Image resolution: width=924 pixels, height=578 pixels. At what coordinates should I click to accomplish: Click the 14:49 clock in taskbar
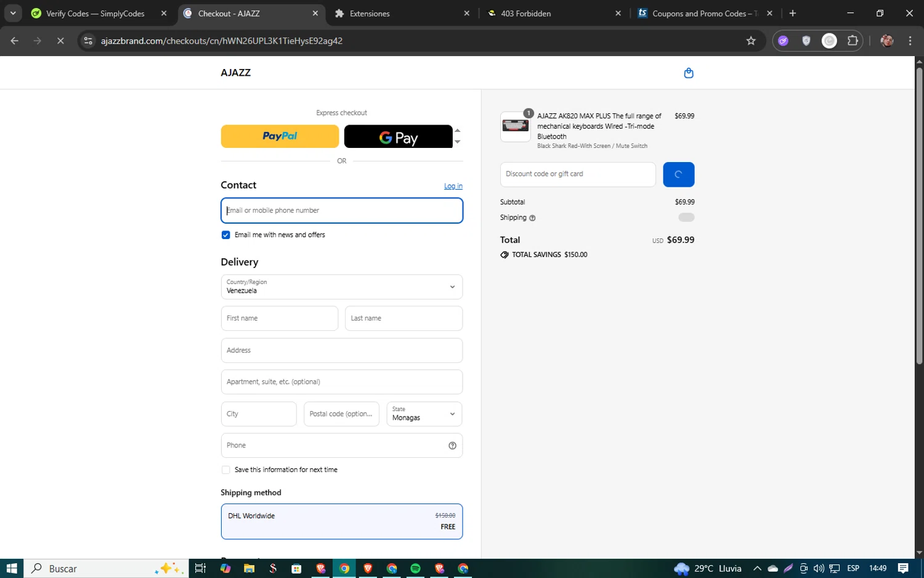coord(878,568)
